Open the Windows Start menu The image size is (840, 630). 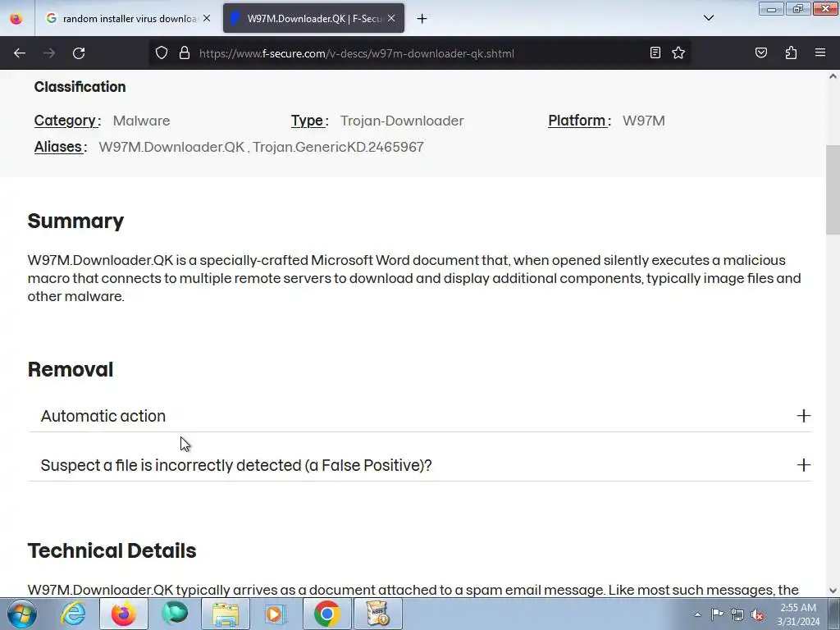[22, 614]
